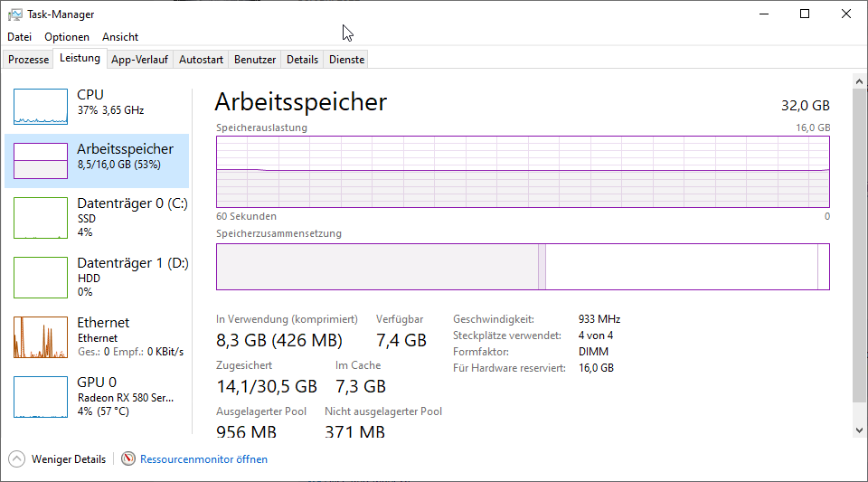The image size is (868, 482).
Task: Open the Autostart tab
Action: tap(201, 60)
